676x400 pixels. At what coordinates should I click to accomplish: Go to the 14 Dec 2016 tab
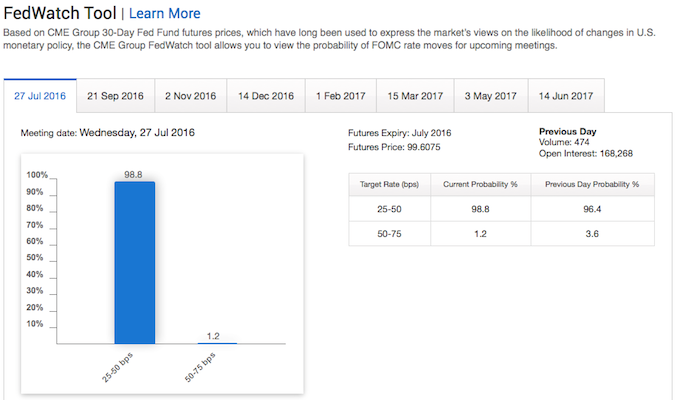pyautogui.click(x=266, y=96)
